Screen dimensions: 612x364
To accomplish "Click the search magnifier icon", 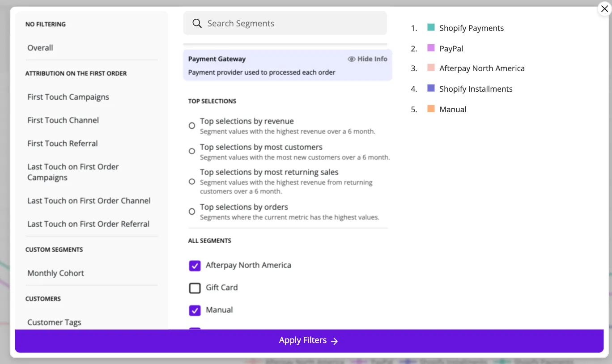I will tap(197, 23).
